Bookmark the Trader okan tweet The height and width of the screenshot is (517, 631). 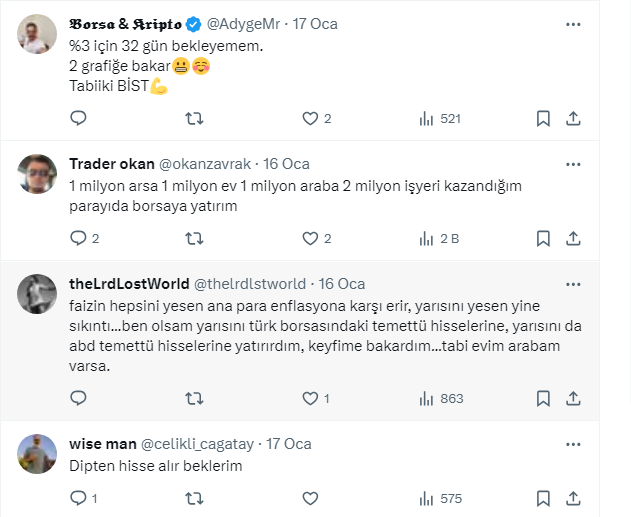click(x=543, y=239)
